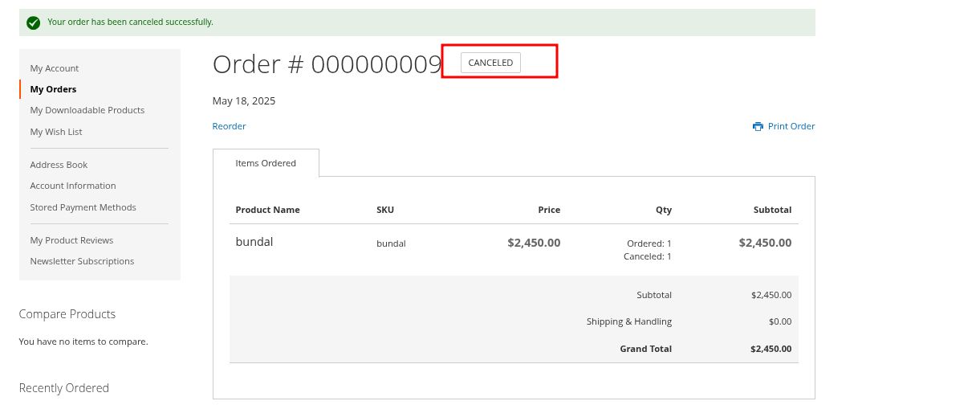View Stored Payment Methods
980x405 pixels.
coord(83,207)
